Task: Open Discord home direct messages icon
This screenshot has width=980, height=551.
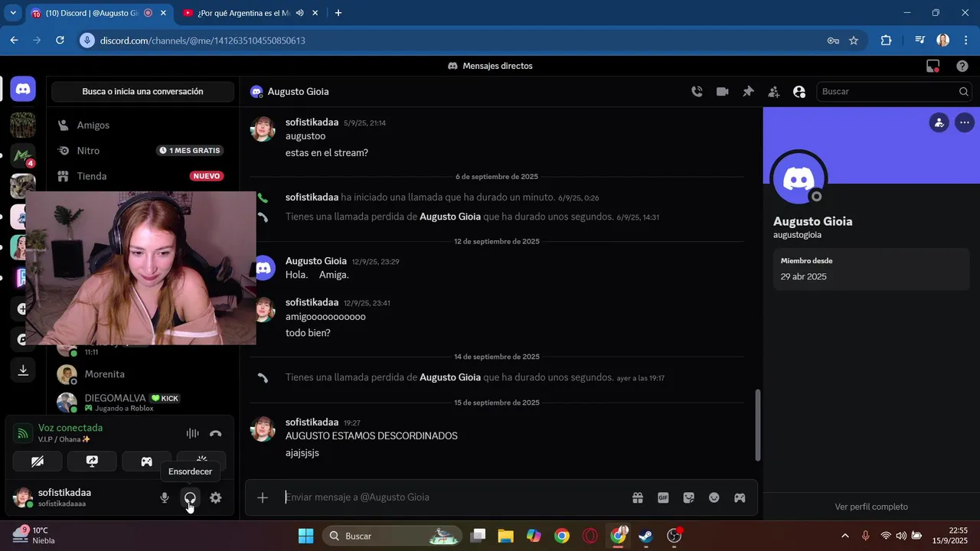Action: [23, 90]
